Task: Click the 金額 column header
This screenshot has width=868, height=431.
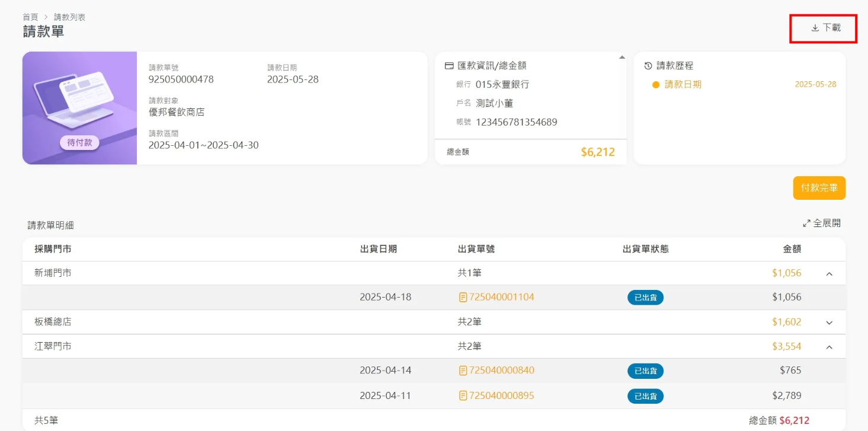Action: point(792,249)
